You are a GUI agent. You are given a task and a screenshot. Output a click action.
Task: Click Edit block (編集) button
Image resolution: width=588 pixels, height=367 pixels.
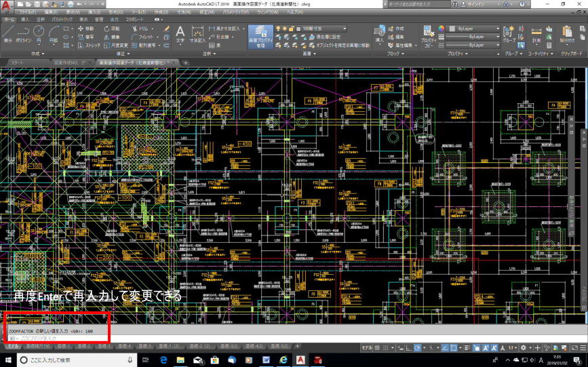click(x=396, y=37)
